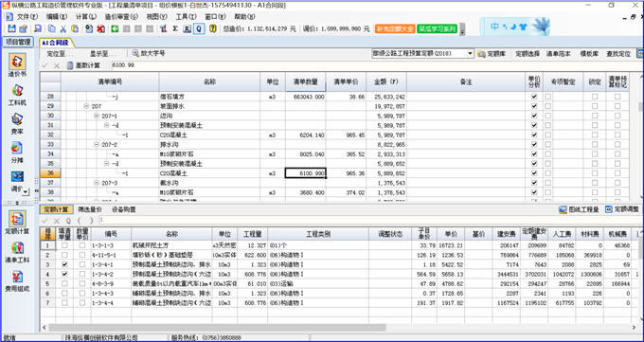Open the 费用组成 sidebar icon
This screenshot has height=342, width=644.
17,280
